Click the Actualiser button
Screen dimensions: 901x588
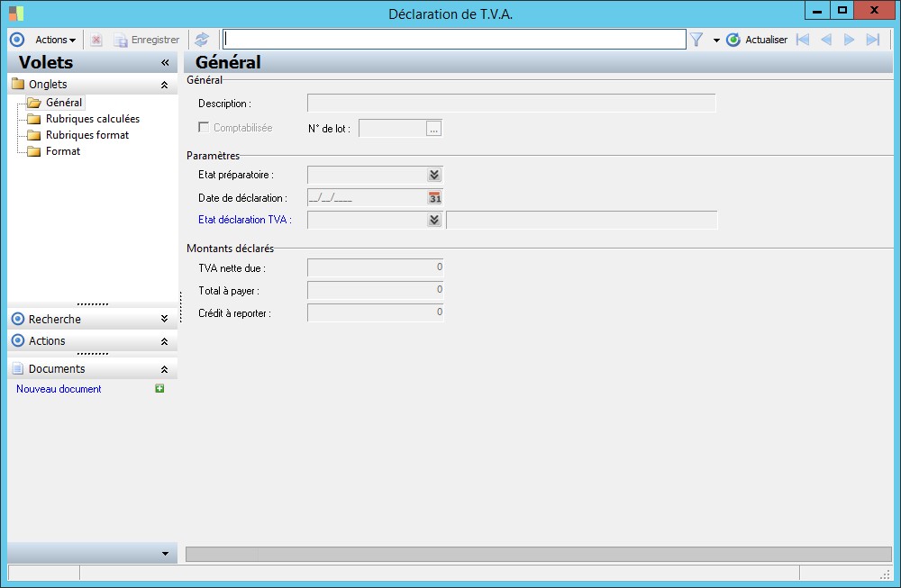coord(757,40)
